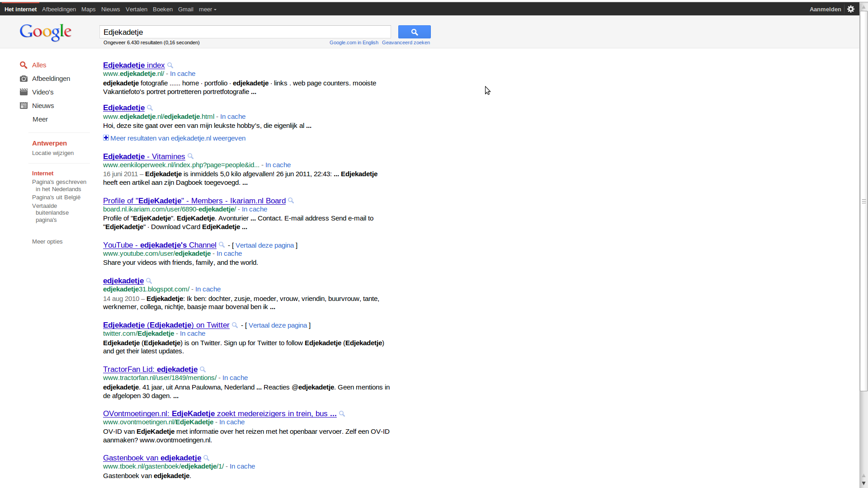Click 'Meer resultaten van edjekadetje.nl weergeven'

click(x=178, y=138)
